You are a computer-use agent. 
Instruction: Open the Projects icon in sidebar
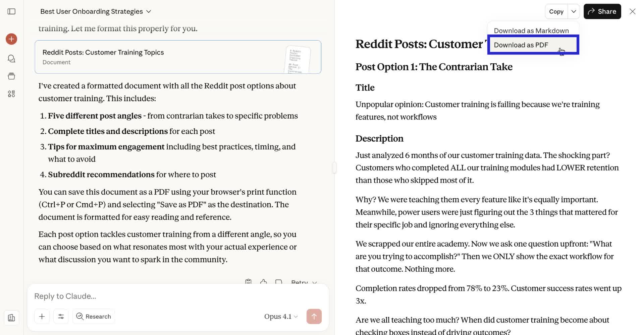pos(11,76)
